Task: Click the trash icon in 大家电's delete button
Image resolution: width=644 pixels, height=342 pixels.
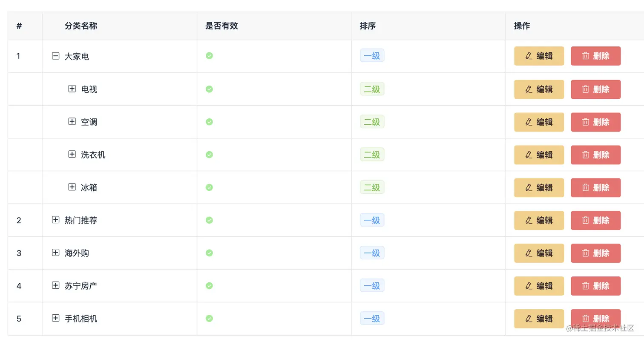Action: 585,56
